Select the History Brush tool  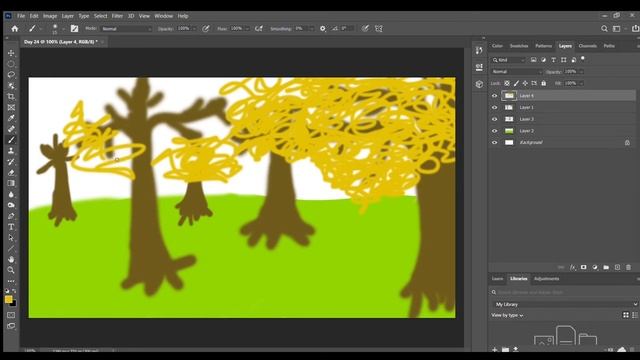[x=11, y=162]
